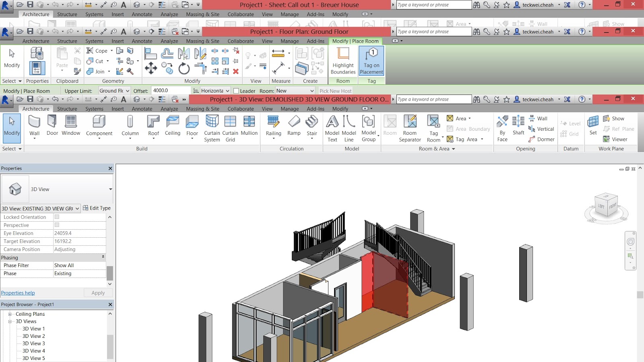Open the Structure tab in front window
The width and height of the screenshot is (644, 362).
(67, 109)
